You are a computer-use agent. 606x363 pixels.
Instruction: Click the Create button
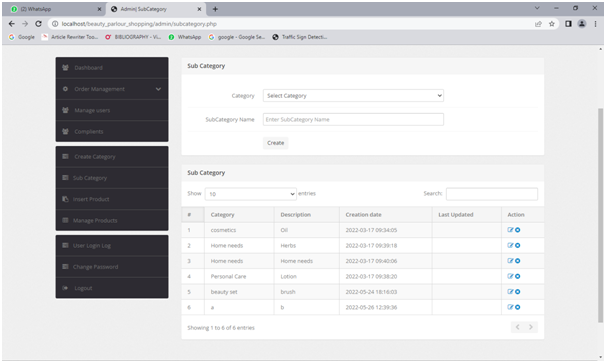(x=276, y=143)
